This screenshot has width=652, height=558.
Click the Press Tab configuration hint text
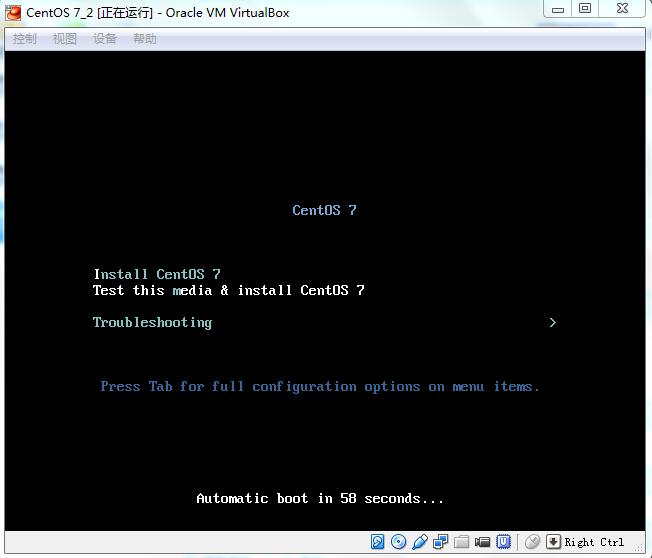[320, 386]
